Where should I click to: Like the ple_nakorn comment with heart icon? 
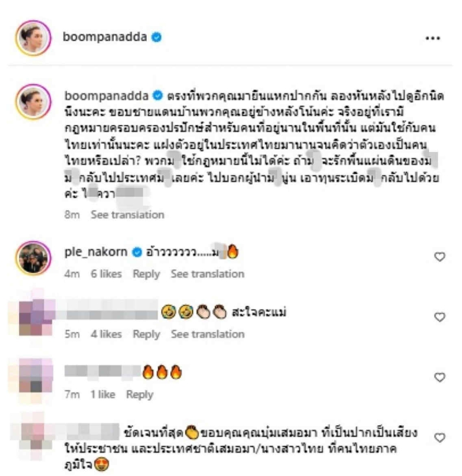(439, 257)
